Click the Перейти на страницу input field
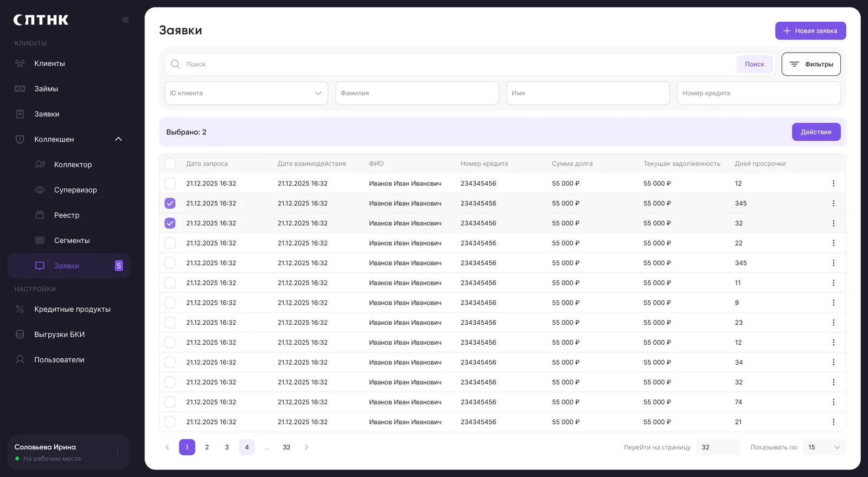The image size is (868, 477). point(718,447)
